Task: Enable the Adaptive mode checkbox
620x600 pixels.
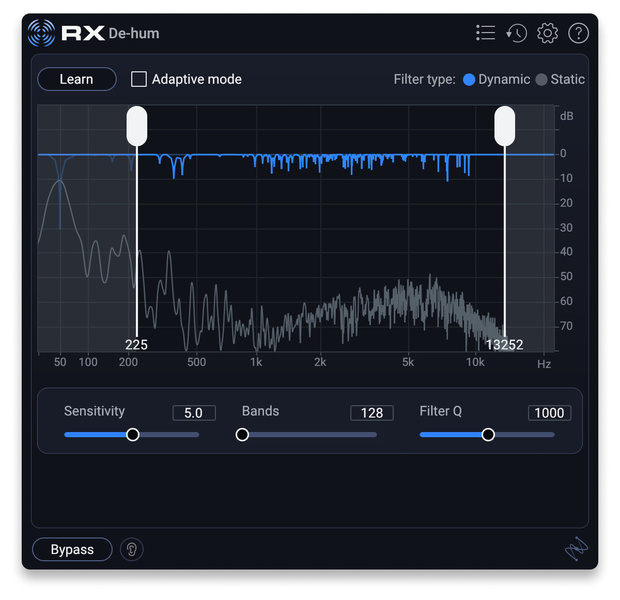Action: [139, 79]
